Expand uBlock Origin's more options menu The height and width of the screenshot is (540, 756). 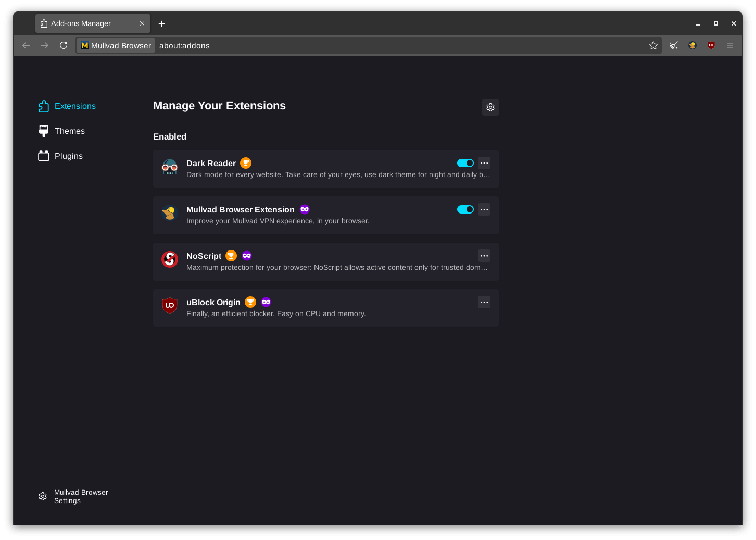coord(484,302)
